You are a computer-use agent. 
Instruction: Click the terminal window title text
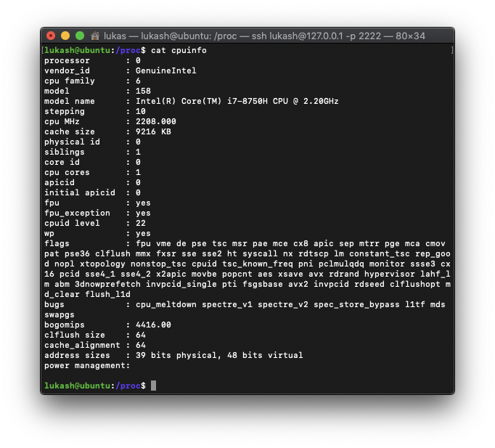click(264, 36)
